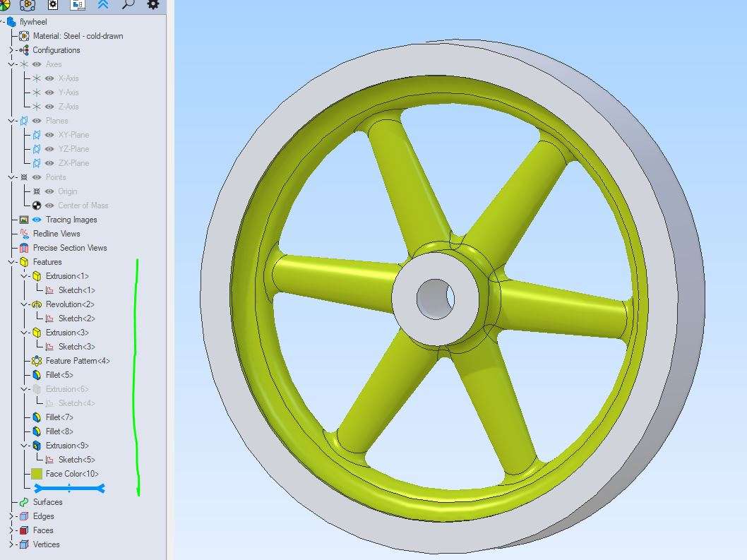Collapse the Axes group

coord(11,64)
